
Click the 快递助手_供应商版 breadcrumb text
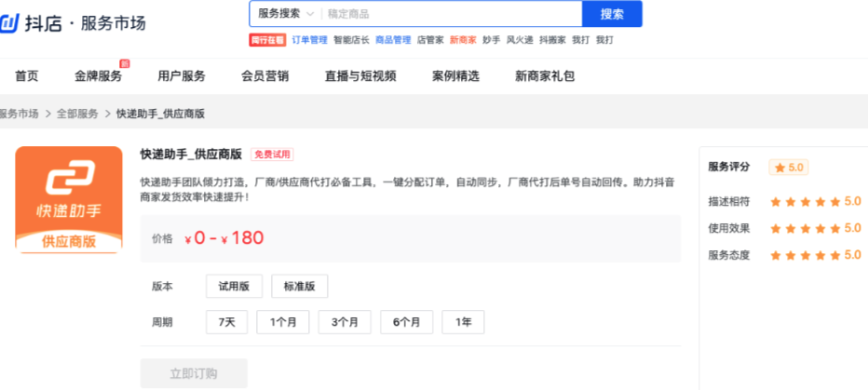(160, 114)
